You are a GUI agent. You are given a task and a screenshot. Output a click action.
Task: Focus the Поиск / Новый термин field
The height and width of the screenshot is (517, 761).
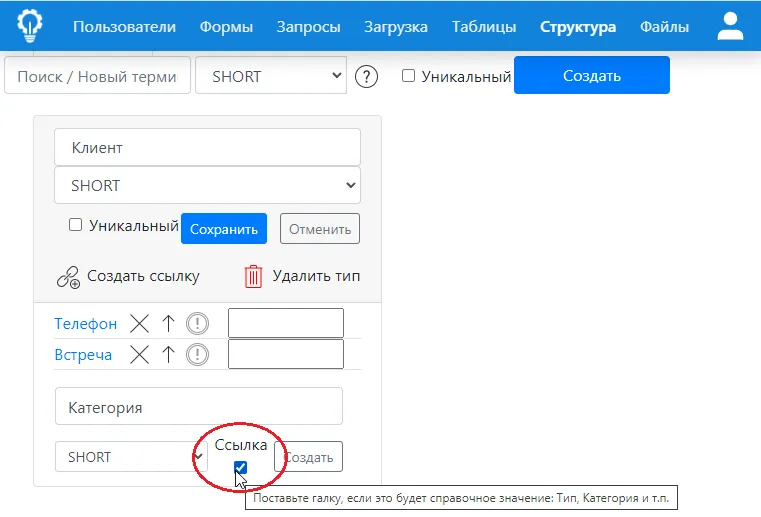point(98,75)
